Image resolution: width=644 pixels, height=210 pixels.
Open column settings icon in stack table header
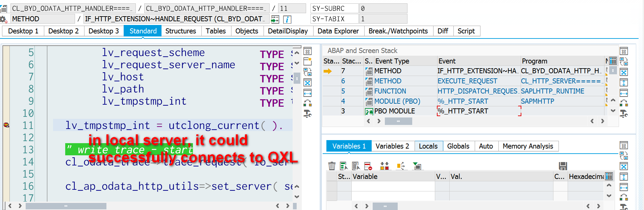[613, 61]
